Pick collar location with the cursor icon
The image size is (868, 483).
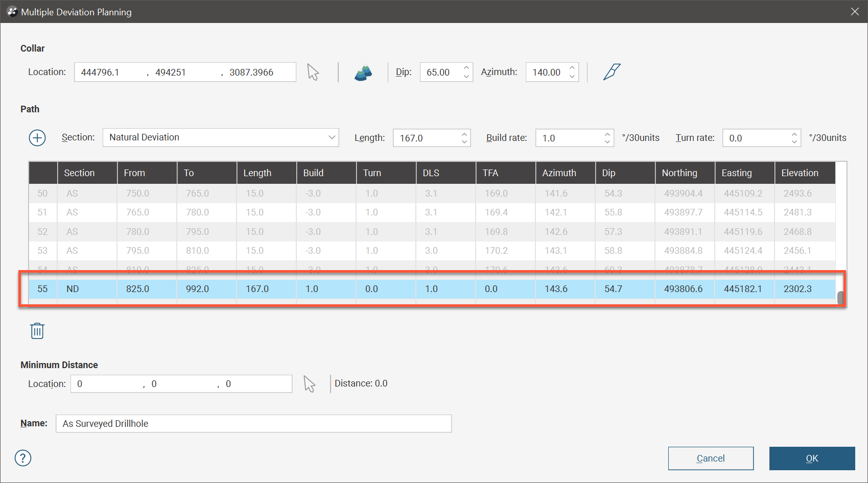coord(313,73)
